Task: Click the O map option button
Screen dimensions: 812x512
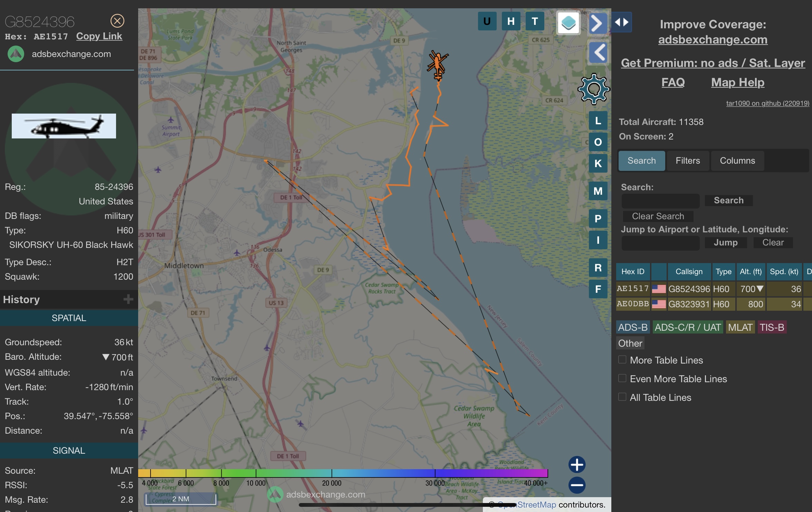Action: pos(598,142)
